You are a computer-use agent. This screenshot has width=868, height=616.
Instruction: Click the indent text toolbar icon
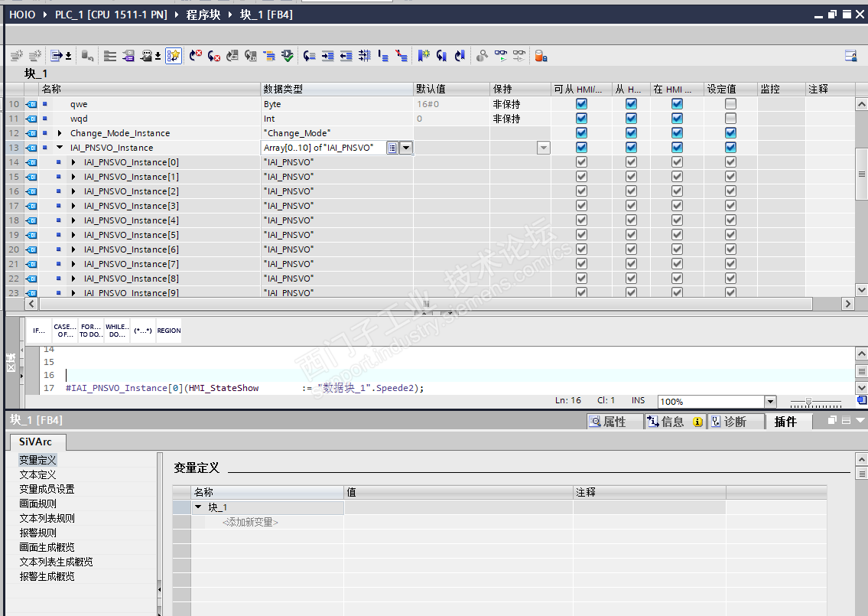[328, 55]
